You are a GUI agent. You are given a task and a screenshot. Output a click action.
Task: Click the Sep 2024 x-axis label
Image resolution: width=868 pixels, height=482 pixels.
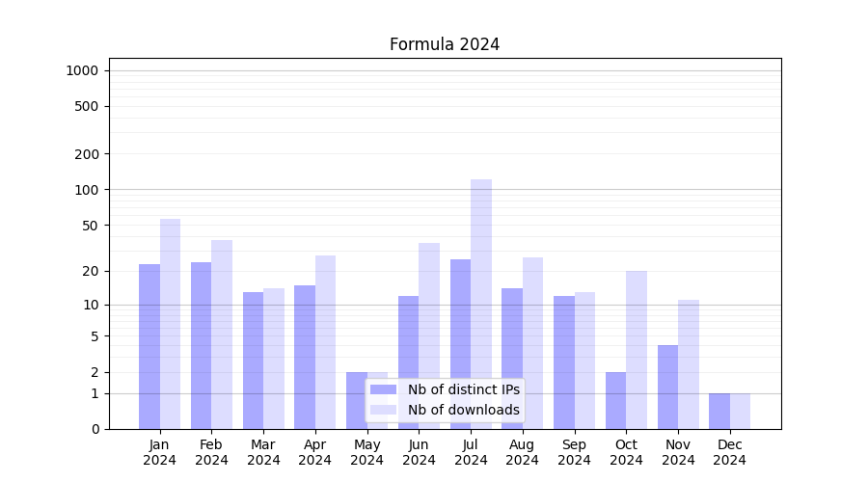tap(574, 452)
